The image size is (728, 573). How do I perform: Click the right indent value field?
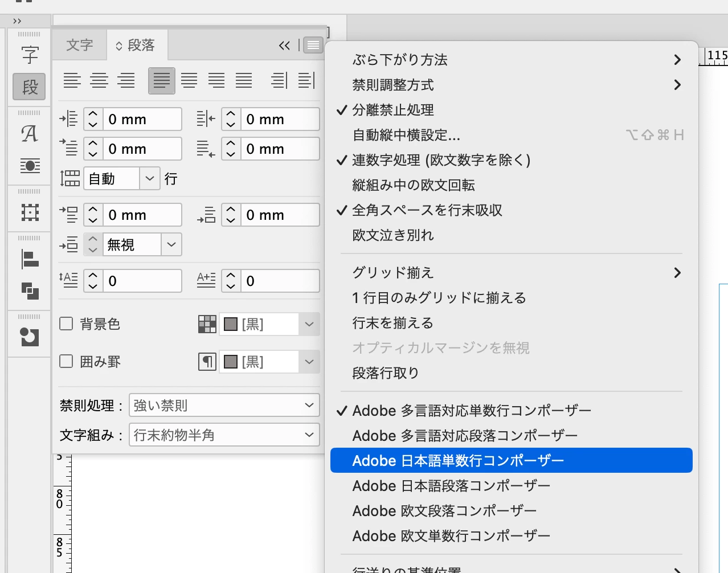280,119
